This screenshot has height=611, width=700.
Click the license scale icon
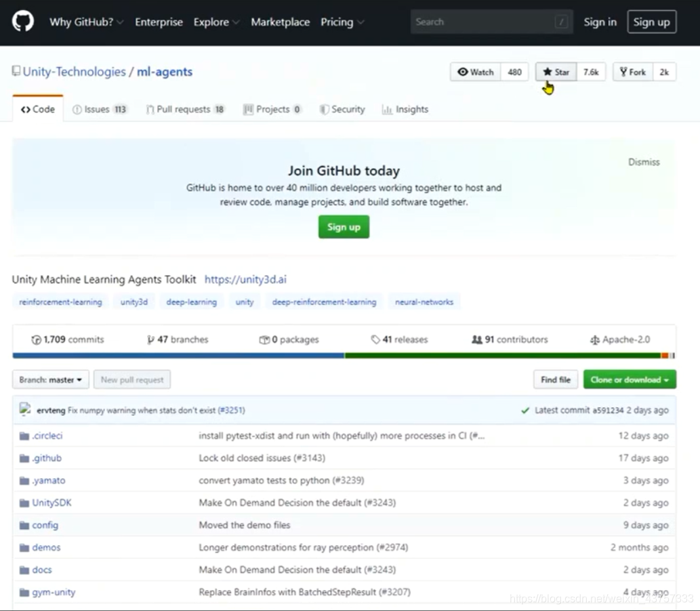pos(595,340)
